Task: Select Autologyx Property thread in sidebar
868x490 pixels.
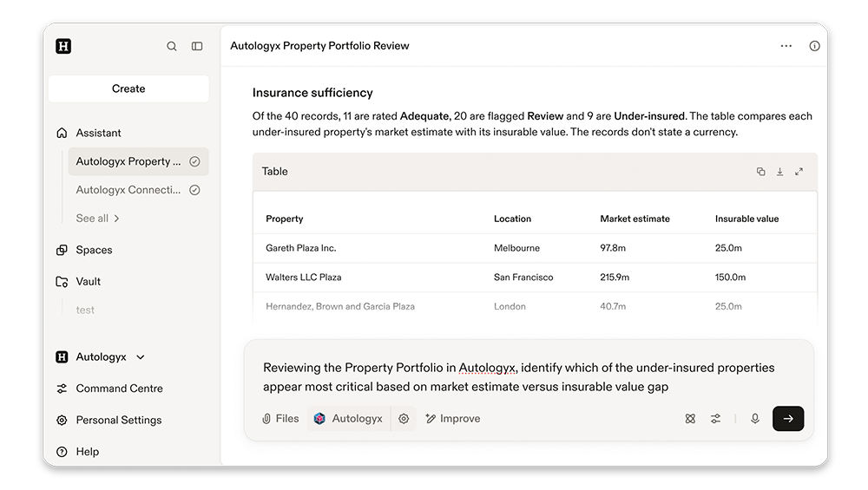Action: 138,161
